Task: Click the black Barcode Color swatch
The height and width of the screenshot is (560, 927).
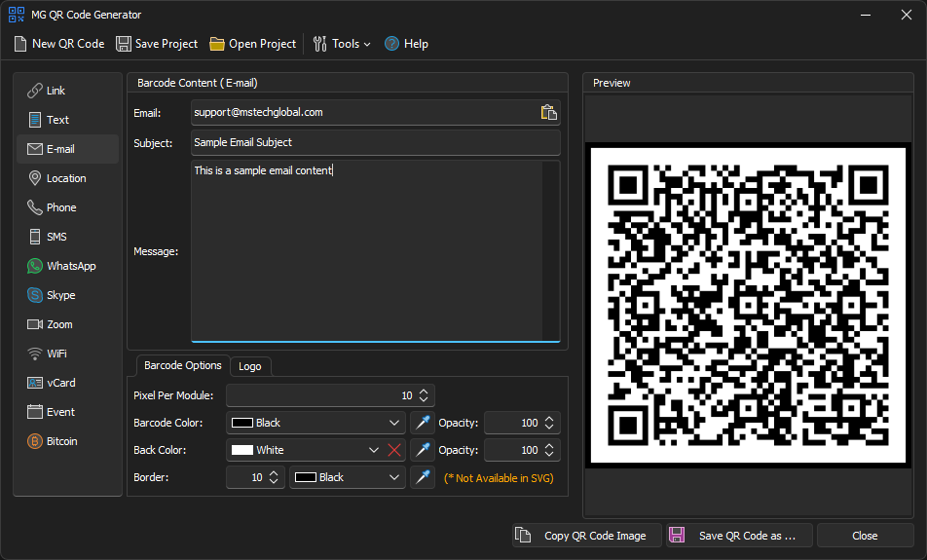Action: pyautogui.click(x=242, y=423)
